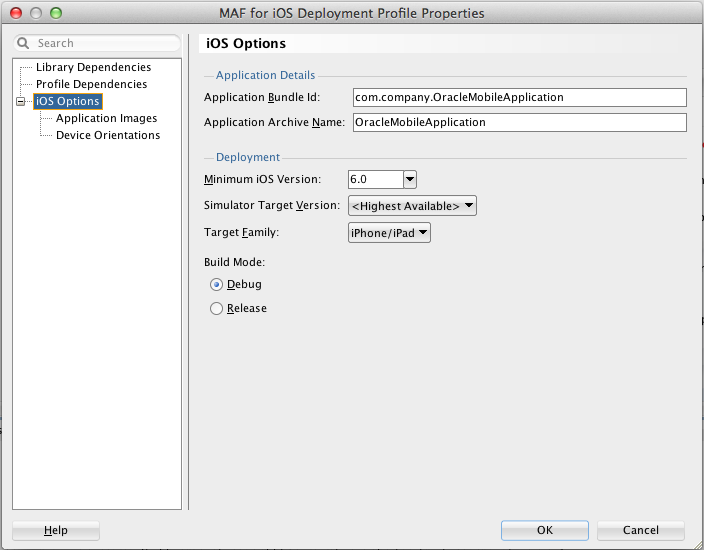
Task: Click the Application Archive Name text field
Action: pos(519,122)
